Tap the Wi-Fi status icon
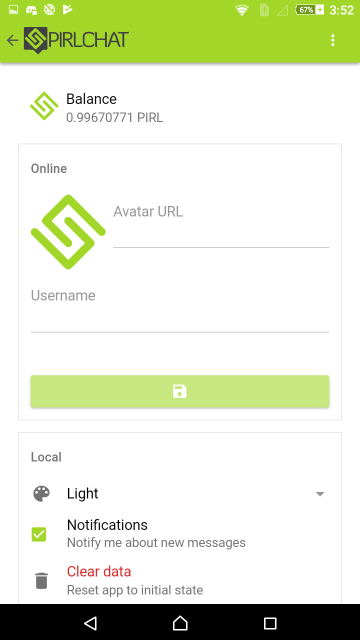Image resolution: width=360 pixels, height=640 pixels. (x=242, y=10)
